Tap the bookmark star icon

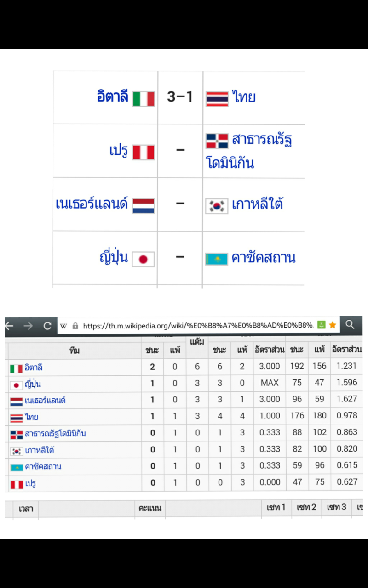pos(333,325)
